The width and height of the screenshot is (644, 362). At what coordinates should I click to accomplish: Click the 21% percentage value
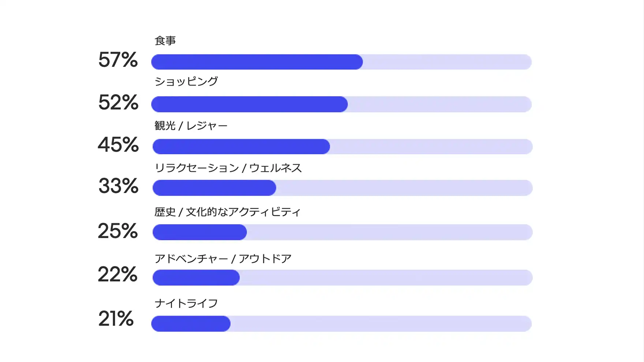(116, 318)
